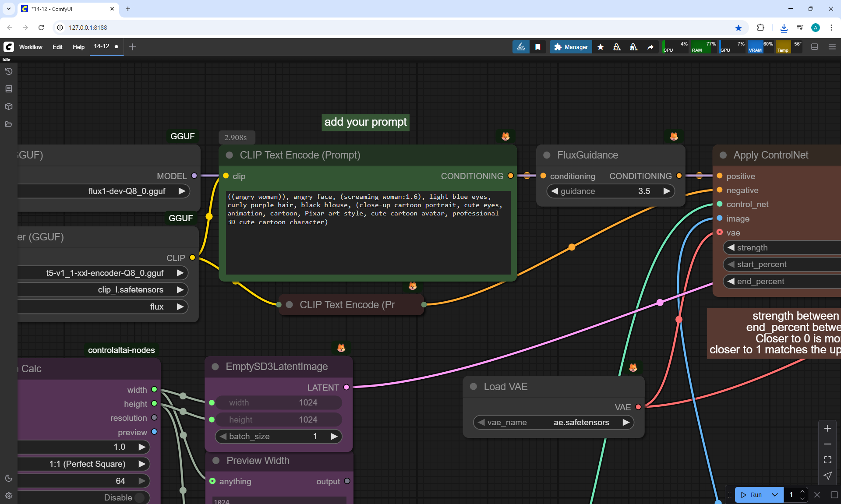Image resolution: width=841 pixels, height=504 pixels.
Task: Collapse the FluxGuidance node with its dot
Action: (547, 155)
